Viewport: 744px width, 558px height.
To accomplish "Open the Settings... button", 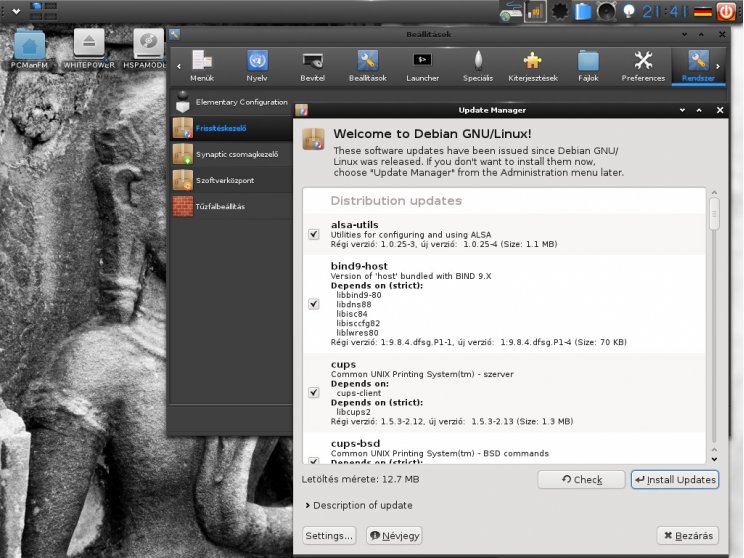I will coord(329,536).
